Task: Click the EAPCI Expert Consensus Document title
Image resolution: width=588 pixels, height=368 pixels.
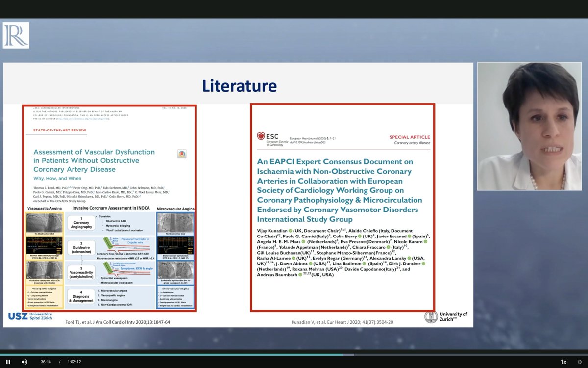Action: [x=339, y=190]
